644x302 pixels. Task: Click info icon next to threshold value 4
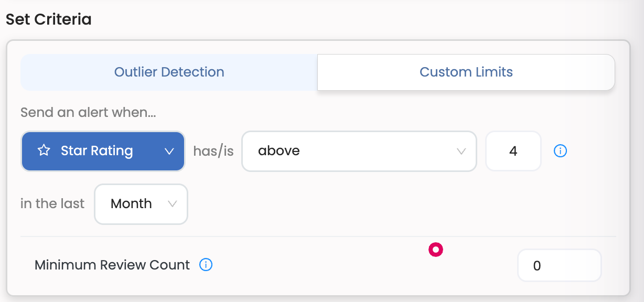point(560,151)
